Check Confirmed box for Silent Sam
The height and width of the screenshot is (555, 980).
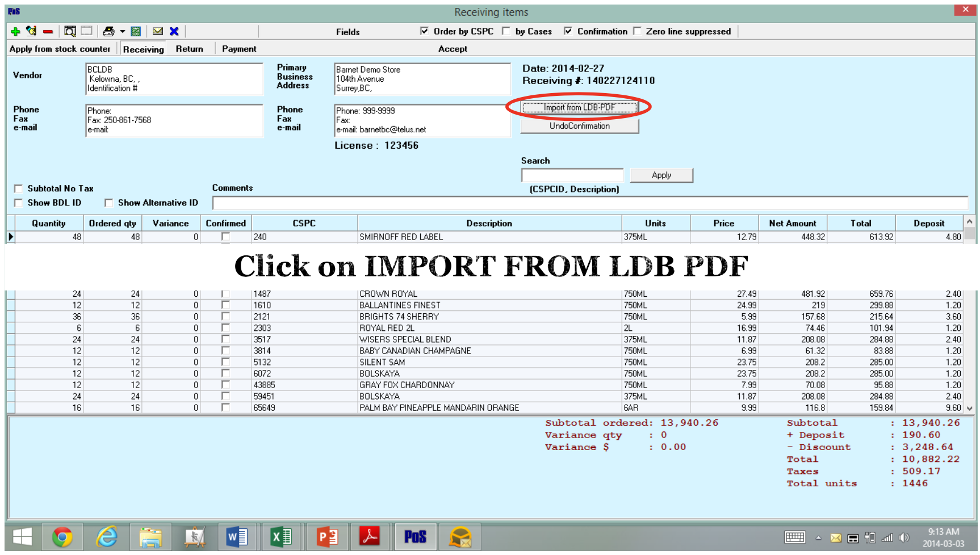click(225, 362)
